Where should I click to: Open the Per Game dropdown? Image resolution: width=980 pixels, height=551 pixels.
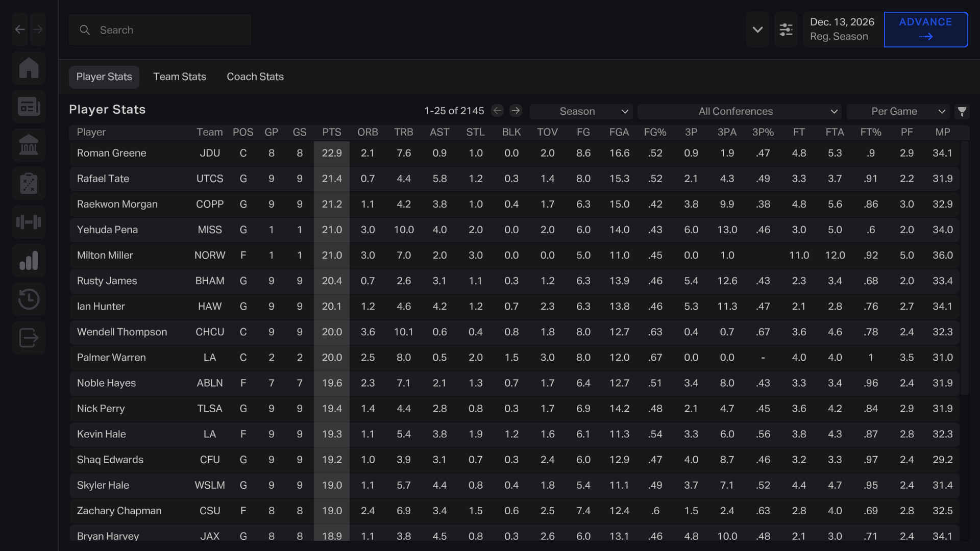coord(897,111)
